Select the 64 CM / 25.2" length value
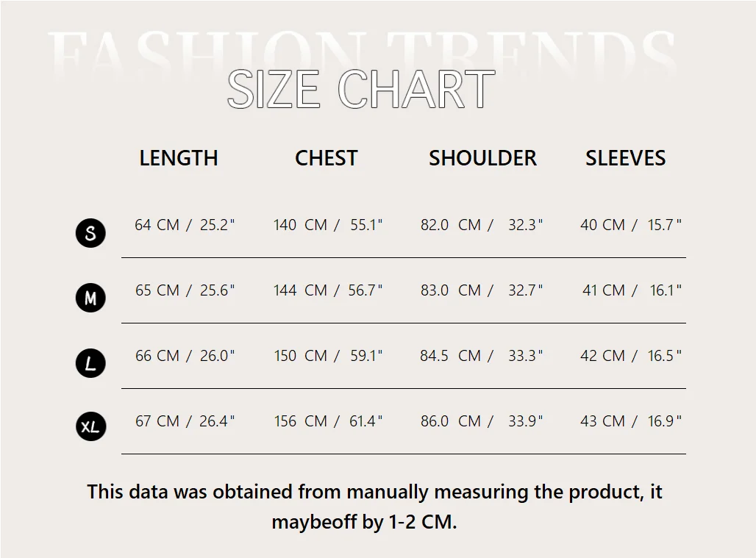The height and width of the screenshot is (558, 756). pos(185,225)
